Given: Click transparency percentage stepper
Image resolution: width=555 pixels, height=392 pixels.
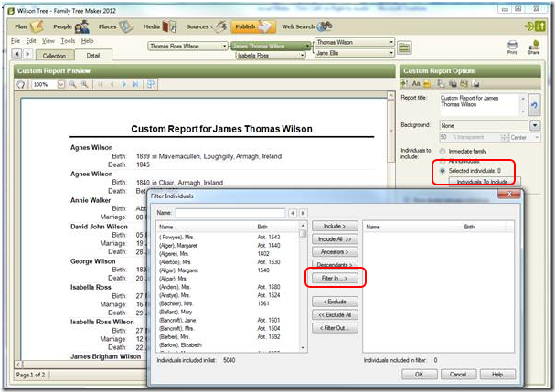Looking at the screenshot, I should (x=504, y=137).
